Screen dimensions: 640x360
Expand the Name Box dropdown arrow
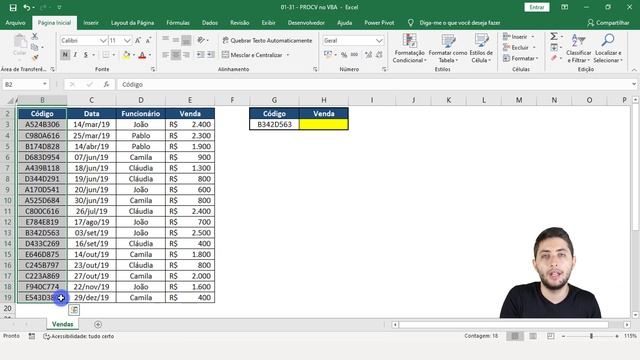[x=44, y=84]
